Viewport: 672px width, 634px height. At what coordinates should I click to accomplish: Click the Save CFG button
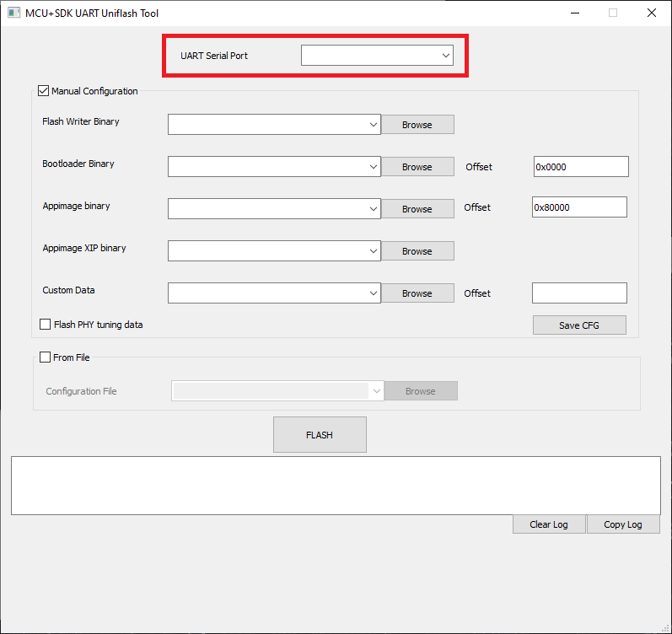pos(578,325)
